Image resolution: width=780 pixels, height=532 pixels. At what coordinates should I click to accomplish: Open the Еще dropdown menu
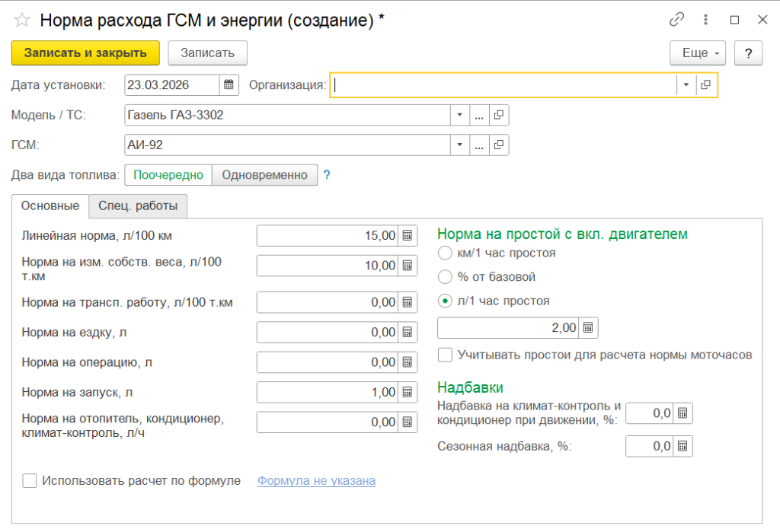tap(697, 53)
